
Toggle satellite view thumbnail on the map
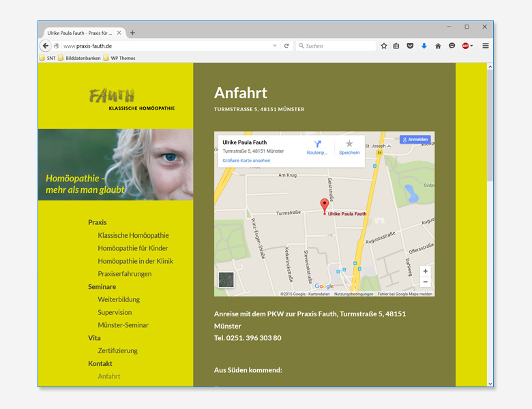(226, 279)
